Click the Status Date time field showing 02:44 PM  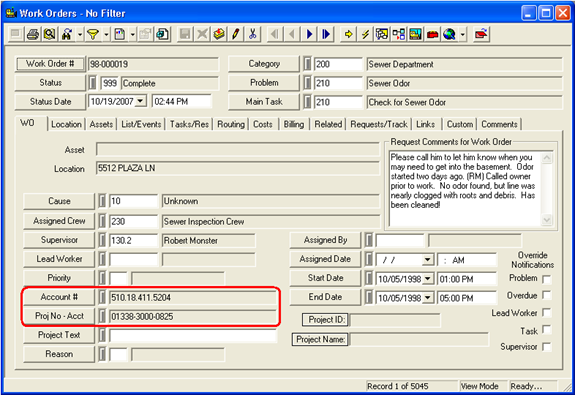pyautogui.click(x=182, y=101)
